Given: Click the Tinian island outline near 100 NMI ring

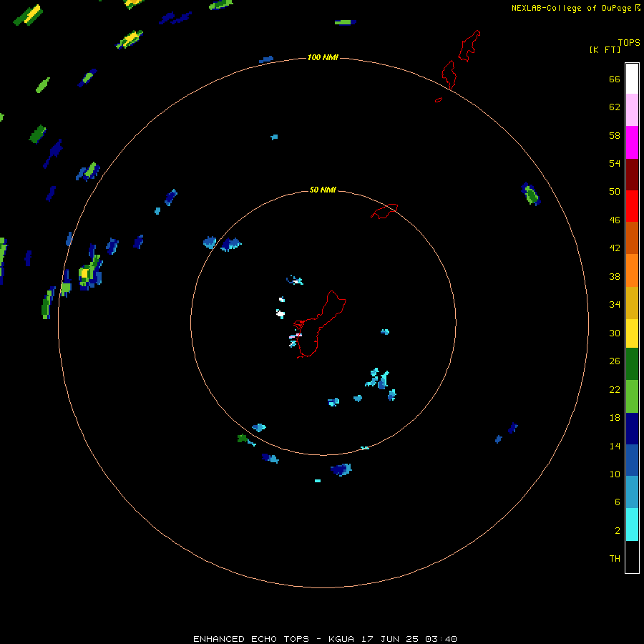Looking at the screenshot, I should (449, 74).
